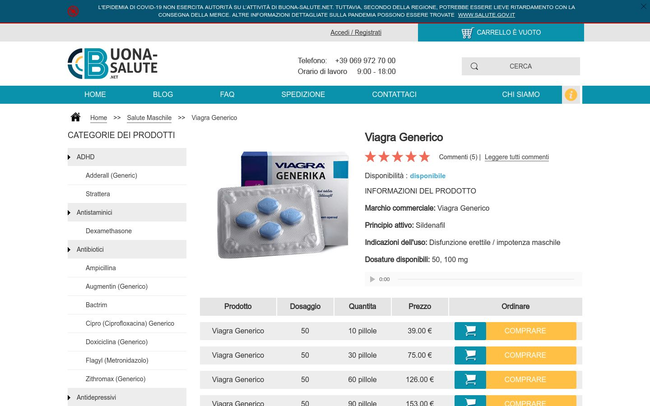Open the CHI SIAMO menu item
Viewport: 650px width, 406px height.
pyautogui.click(x=521, y=95)
